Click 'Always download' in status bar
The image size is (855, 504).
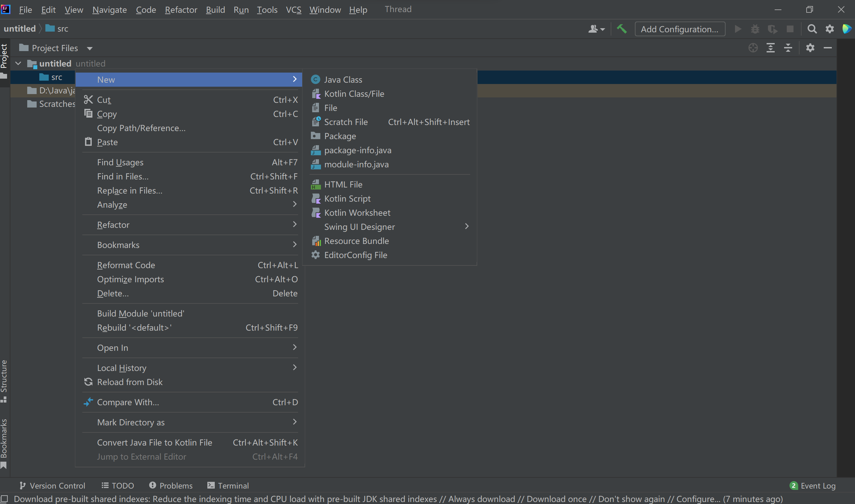tap(482, 499)
